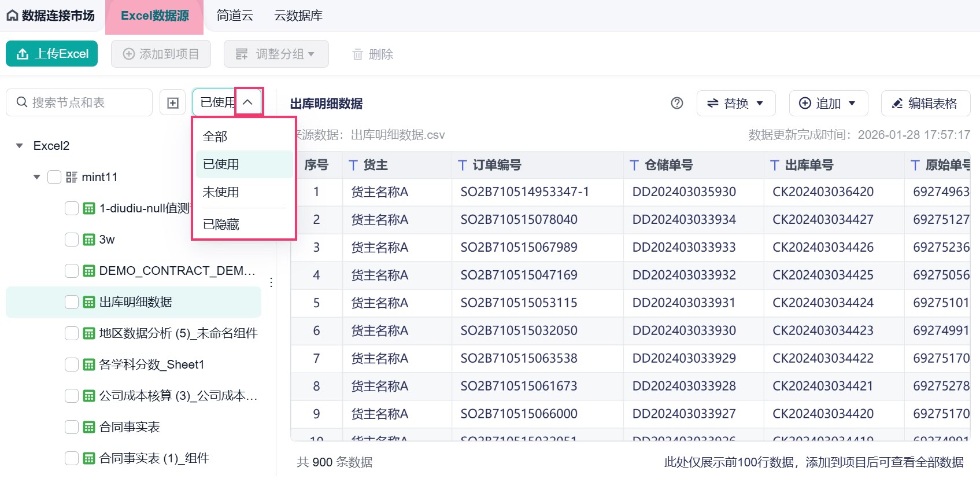This screenshot has width=980, height=482.
Task: Click the three-dot menu beside DEMO_CONTRACT table
Action: click(x=271, y=282)
